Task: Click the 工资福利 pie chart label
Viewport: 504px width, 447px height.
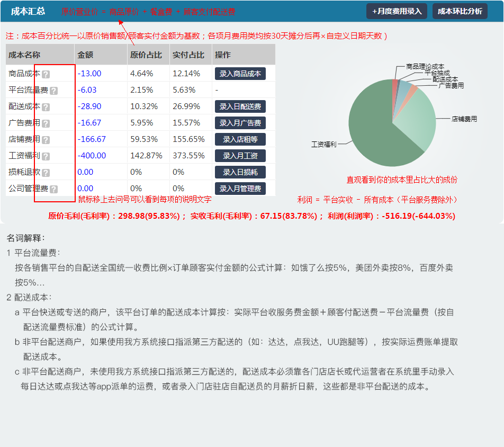Action: coord(323,145)
